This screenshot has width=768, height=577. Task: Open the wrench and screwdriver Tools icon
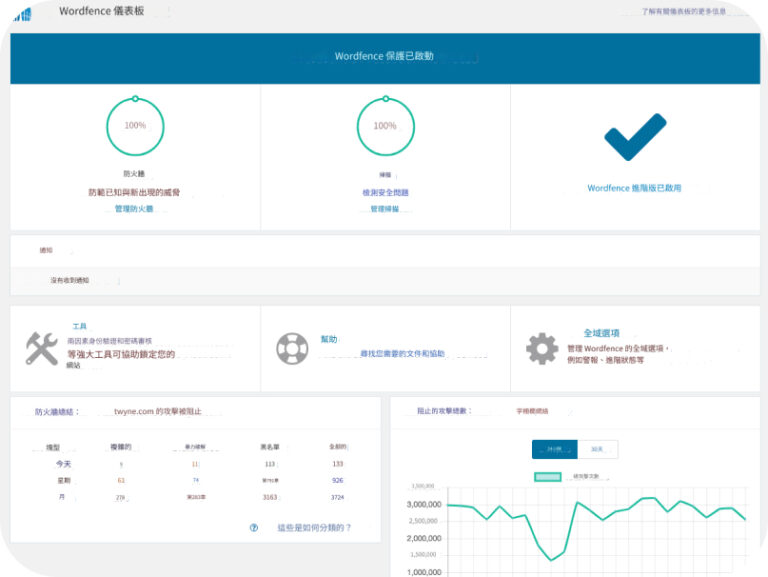(x=42, y=348)
